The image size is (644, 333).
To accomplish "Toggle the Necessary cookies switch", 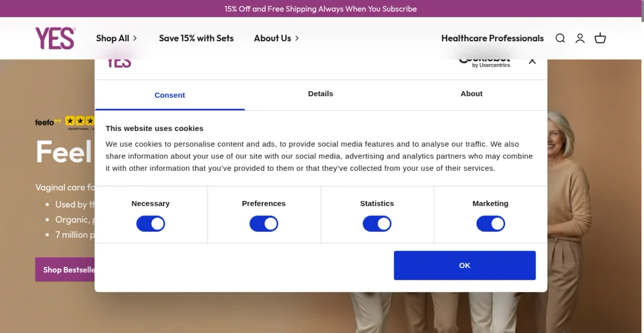I will (x=150, y=224).
